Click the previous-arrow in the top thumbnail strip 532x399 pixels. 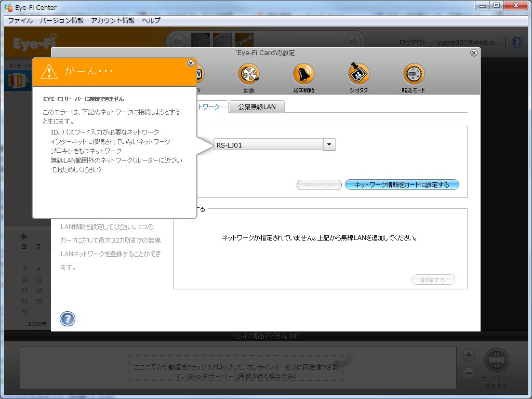pos(178,42)
